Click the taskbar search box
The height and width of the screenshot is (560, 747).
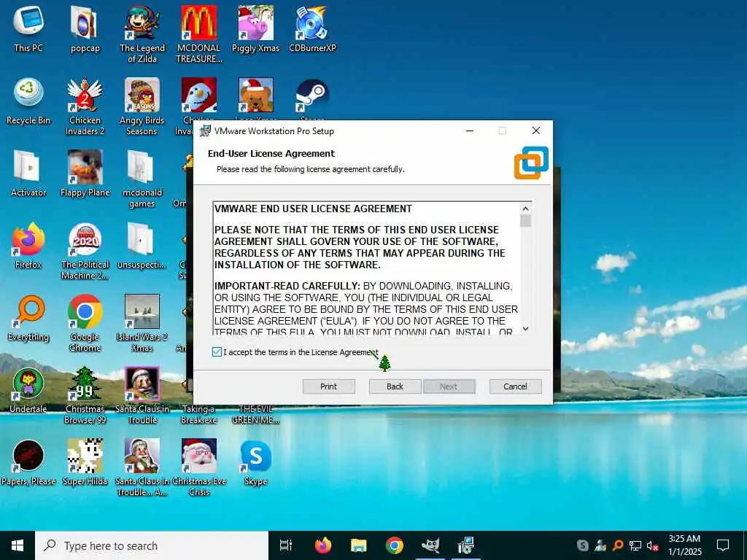click(152, 545)
